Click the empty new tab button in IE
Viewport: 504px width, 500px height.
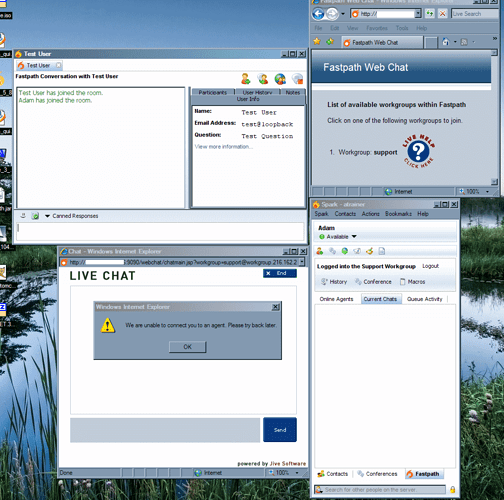pos(431,43)
